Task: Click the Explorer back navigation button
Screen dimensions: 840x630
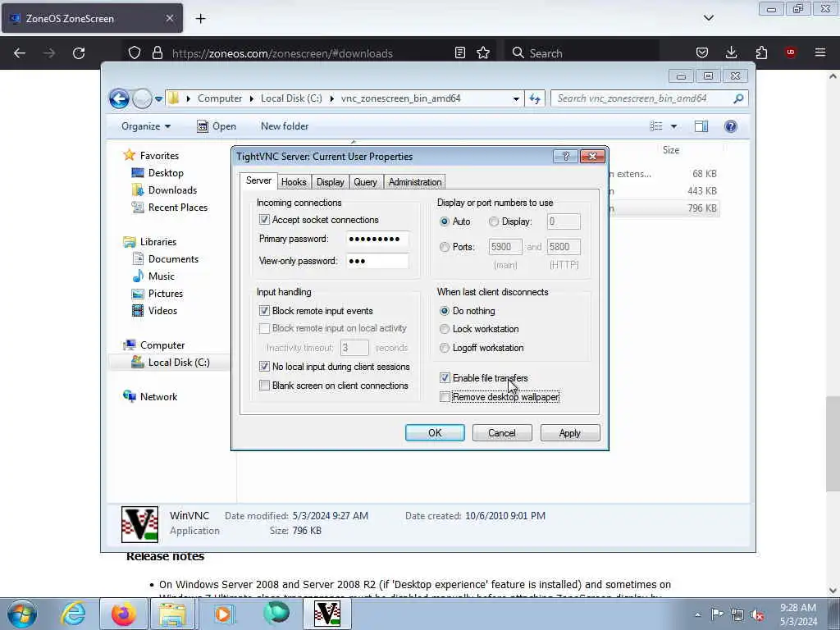Action: 119,98
